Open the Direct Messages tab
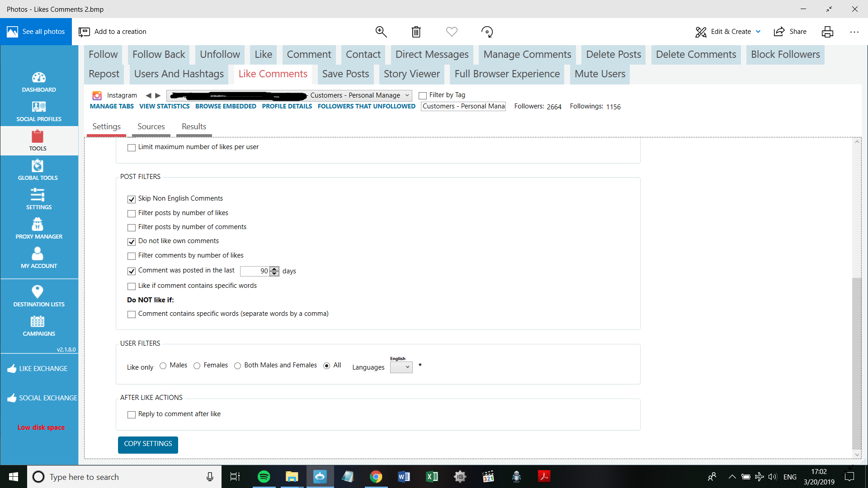Viewport: 868px width, 488px height. click(x=432, y=55)
